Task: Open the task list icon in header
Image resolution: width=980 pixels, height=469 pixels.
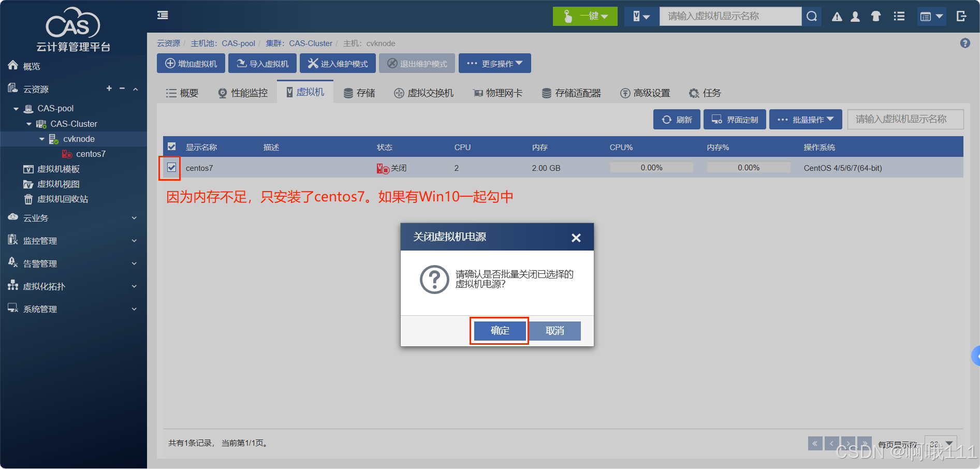Action: tap(899, 17)
